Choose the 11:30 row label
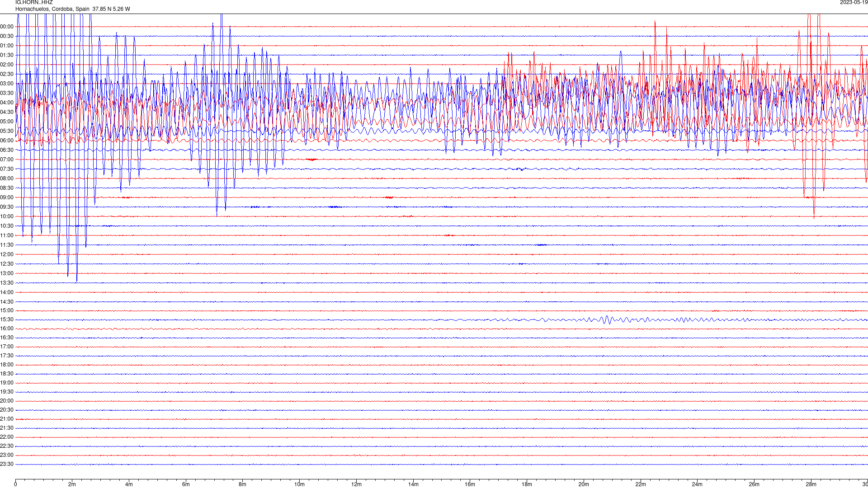The height and width of the screenshot is (488, 868). click(x=7, y=245)
